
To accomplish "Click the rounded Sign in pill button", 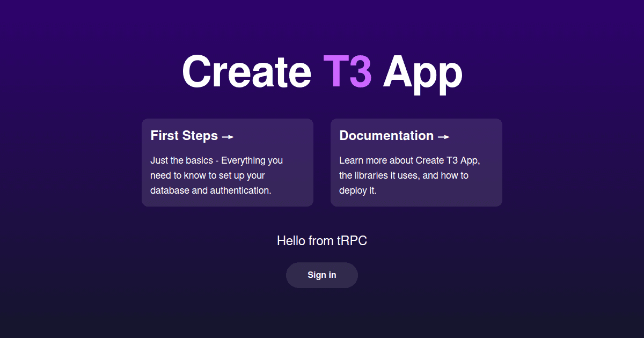I will (x=321, y=275).
